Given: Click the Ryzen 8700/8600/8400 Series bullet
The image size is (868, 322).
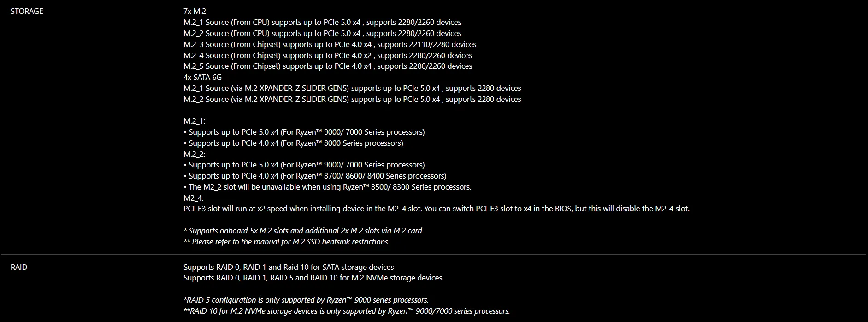Looking at the screenshot, I should click(315, 176).
